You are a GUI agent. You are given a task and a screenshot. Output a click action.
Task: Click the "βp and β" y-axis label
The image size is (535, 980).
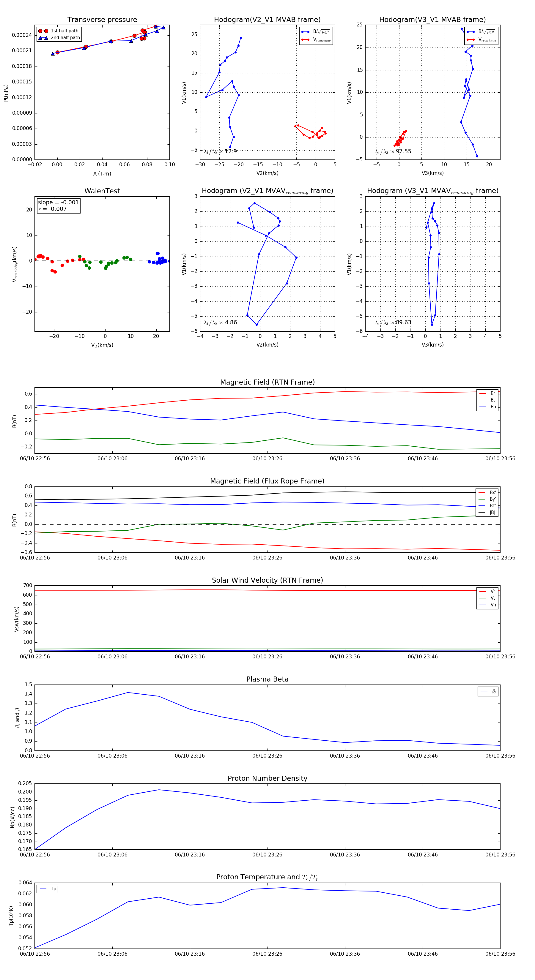point(17,718)
